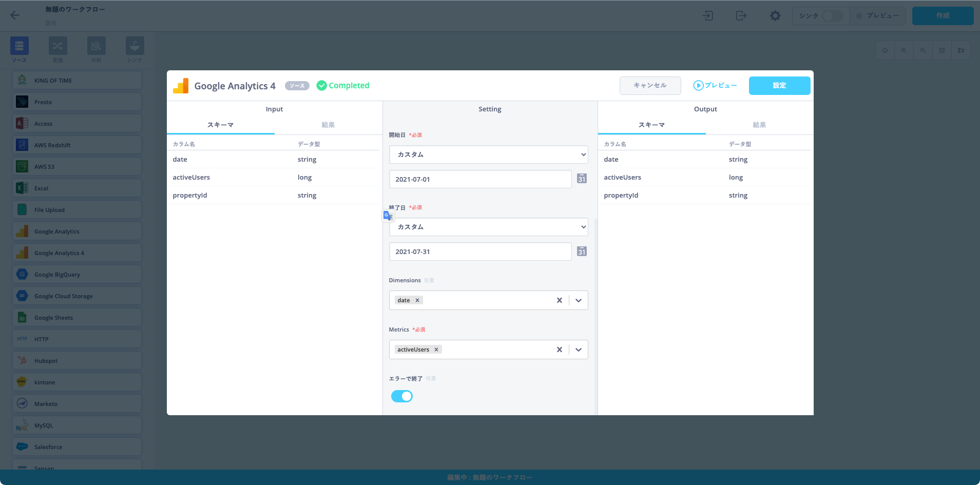Add Hubspot source from sidebar
Viewport: 980px width, 485px height.
tap(78, 361)
